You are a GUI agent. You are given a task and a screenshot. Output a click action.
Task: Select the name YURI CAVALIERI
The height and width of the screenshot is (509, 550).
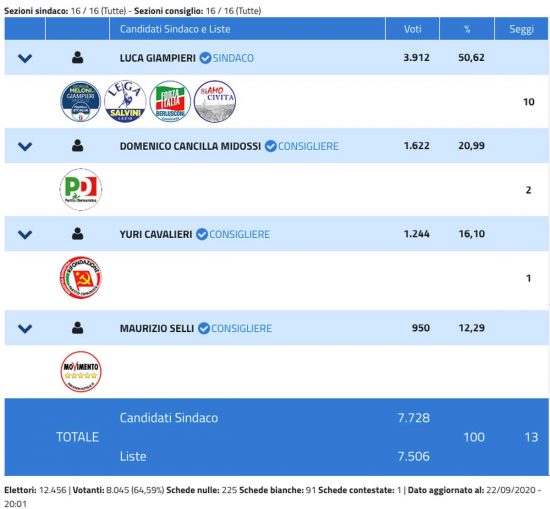pos(156,234)
